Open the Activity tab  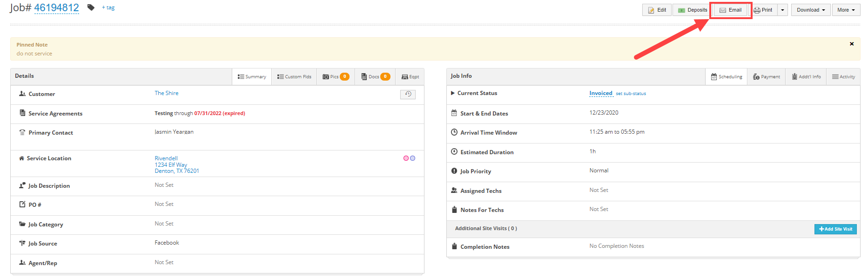coord(843,77)
